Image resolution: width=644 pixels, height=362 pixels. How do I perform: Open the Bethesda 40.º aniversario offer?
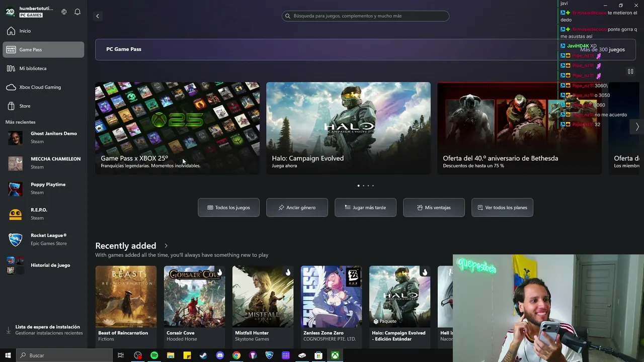520,128
